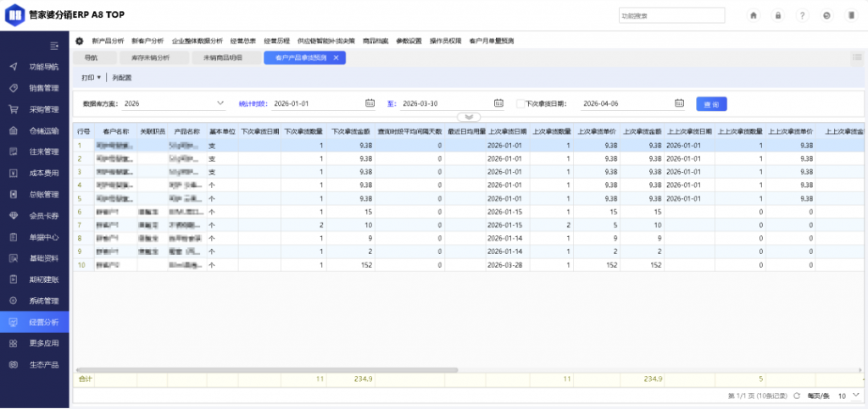Click the 列配置 button
This screenshot has height=409, width=868.
tap(122, 78)
